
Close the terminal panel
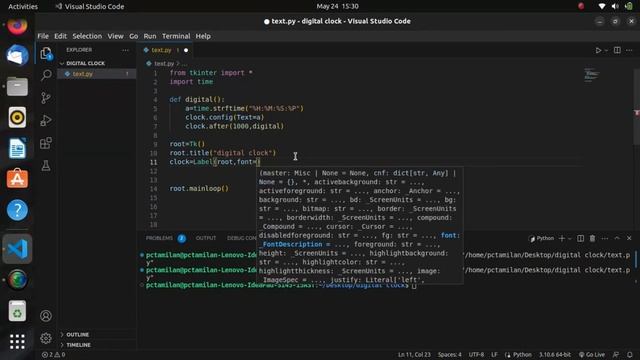[629, 238]
